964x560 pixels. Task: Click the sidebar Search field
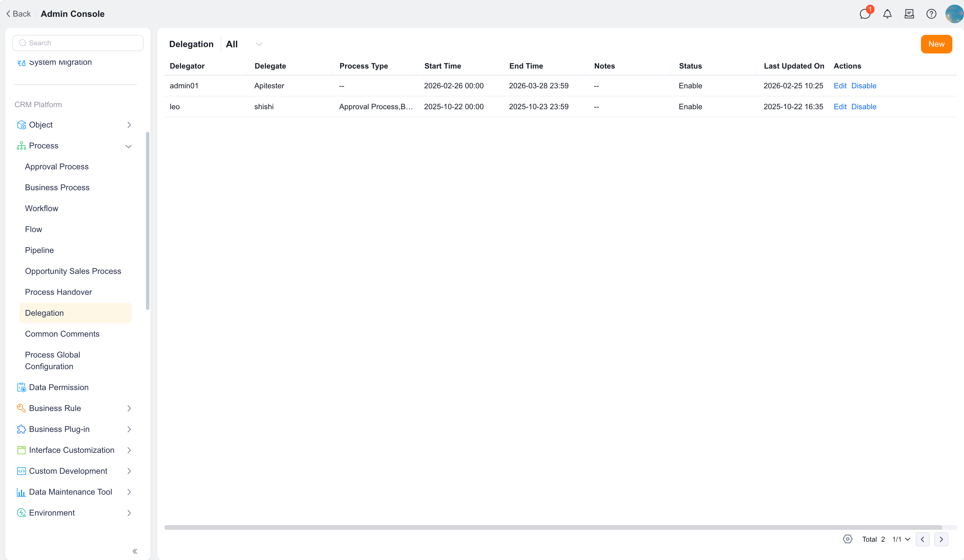78,43
